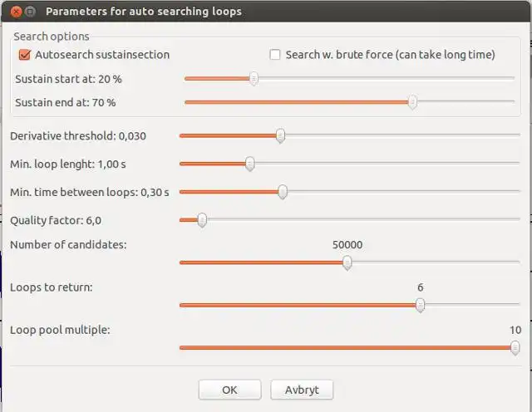Image resolution: width=532 pixels, height=412 pixels.
Task: Click the Loop pool multiple slider handle
Action: [x=515, y=347]
